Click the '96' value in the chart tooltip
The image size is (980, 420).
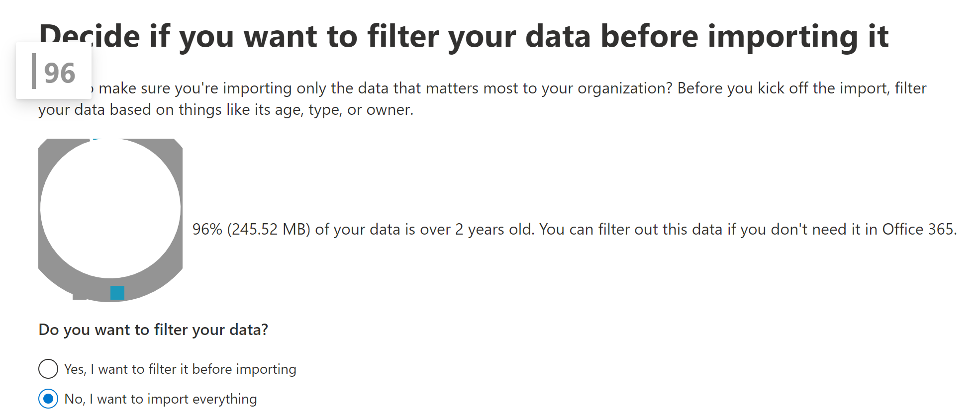click(x=60, y=73)
